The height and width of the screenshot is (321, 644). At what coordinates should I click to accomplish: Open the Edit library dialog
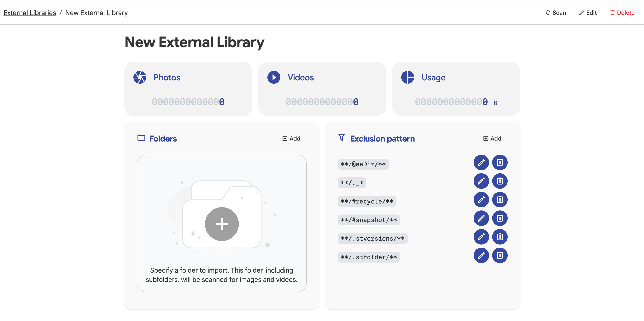click(588, 13)
